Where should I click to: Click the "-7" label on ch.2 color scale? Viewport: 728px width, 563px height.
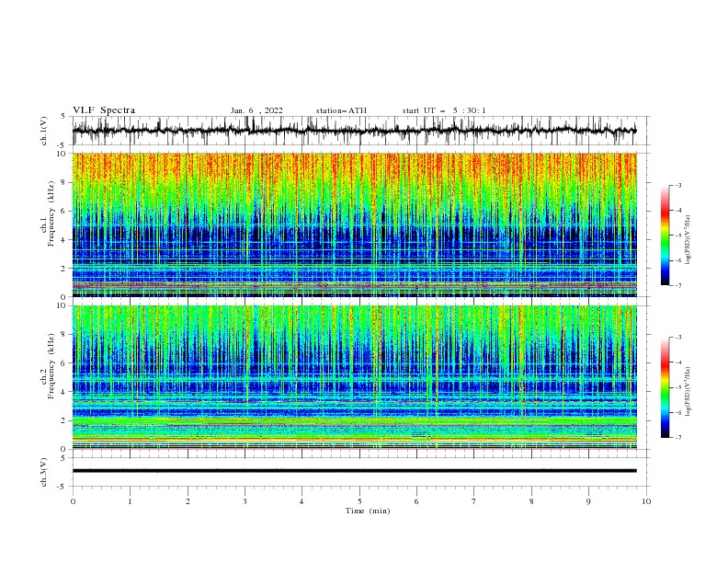[678, 437]
